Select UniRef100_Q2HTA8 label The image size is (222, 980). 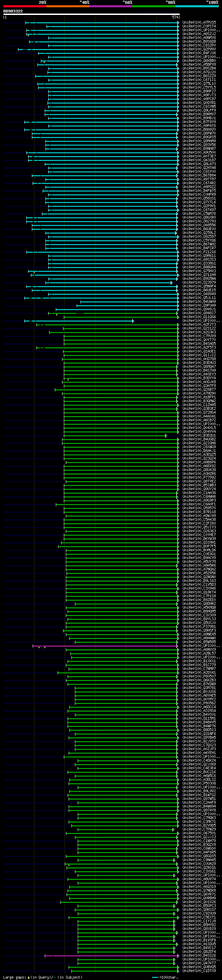tap(199, 168)
